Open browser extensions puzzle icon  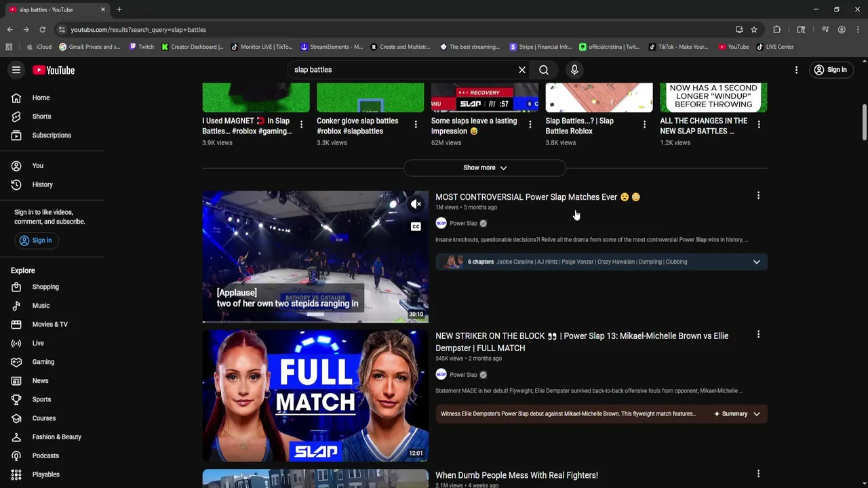tap(777, 30)
